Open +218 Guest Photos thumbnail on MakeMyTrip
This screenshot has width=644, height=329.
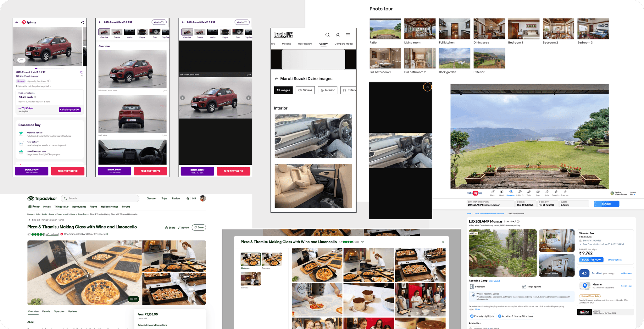click(557, 265)
